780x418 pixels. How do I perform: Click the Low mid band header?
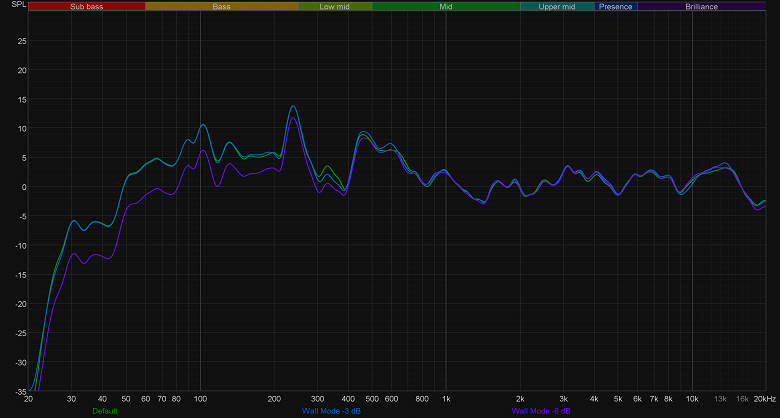[x=335, y=6]
